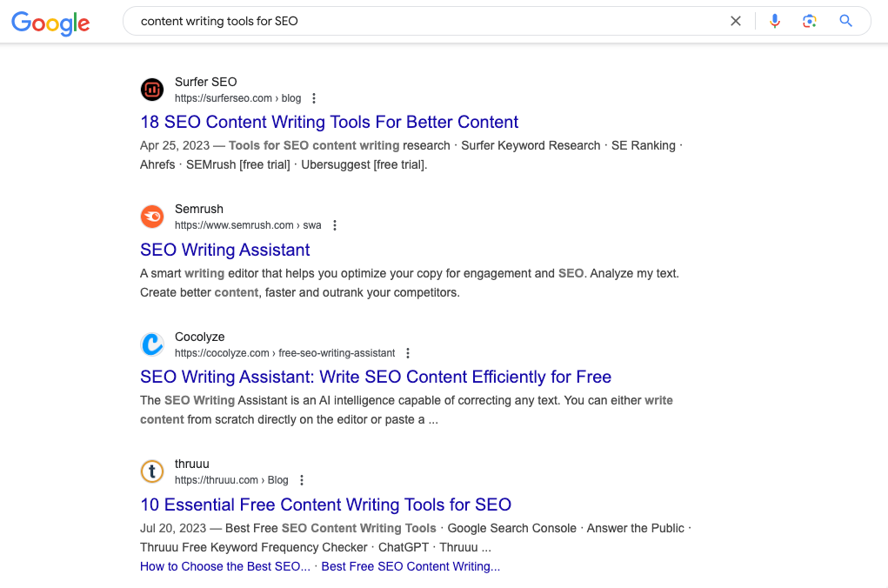The height and width of the screenshot is (588, 888).
Task: Click the "Apr 25, 2023" snippet date
Action: click(175, 145)
